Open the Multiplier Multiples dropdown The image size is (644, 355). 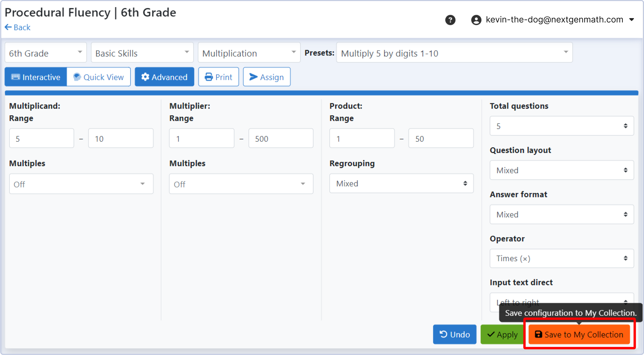(241, 184)
